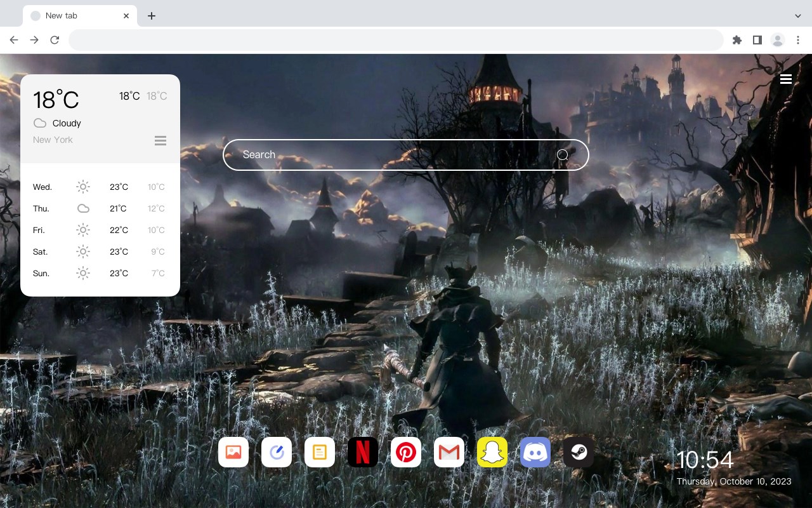
Task: Close the New tab tab
Action: (126, 16)
